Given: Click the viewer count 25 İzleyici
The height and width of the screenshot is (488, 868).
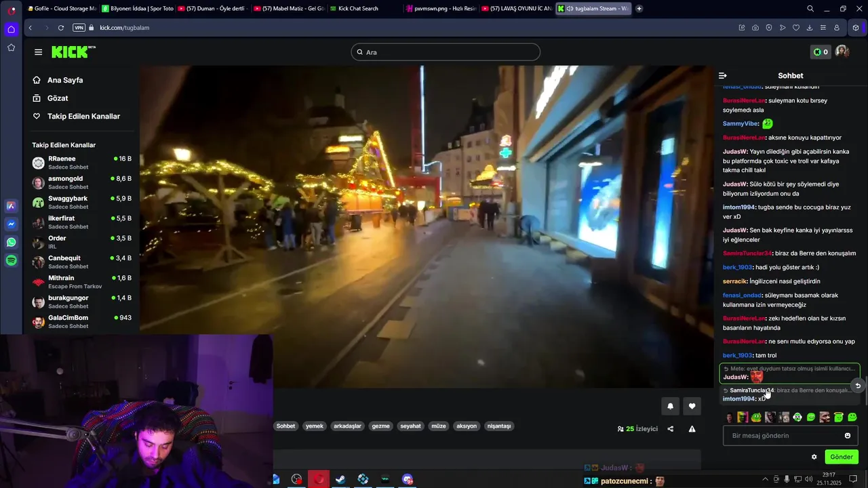Looking at the screenshot, I should pyautogui.click(x=637, y=429).
